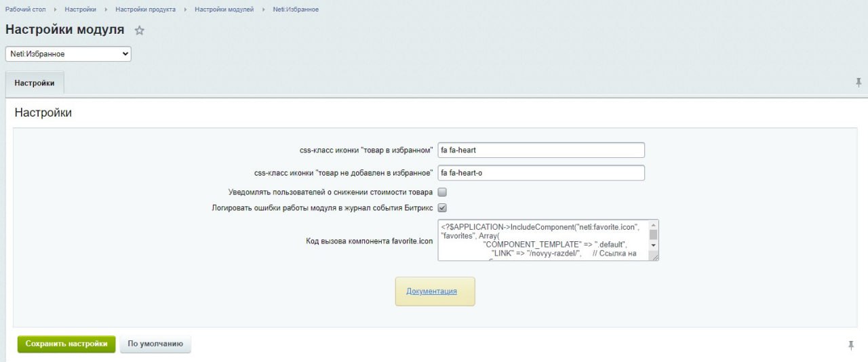
Task: Expand breadcrumb arrow after Настройки модулей
Action: [x=263, y=9]
